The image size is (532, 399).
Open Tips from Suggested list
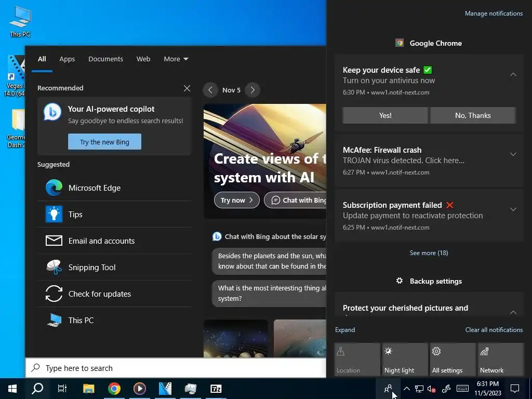[x=114, y=215]
